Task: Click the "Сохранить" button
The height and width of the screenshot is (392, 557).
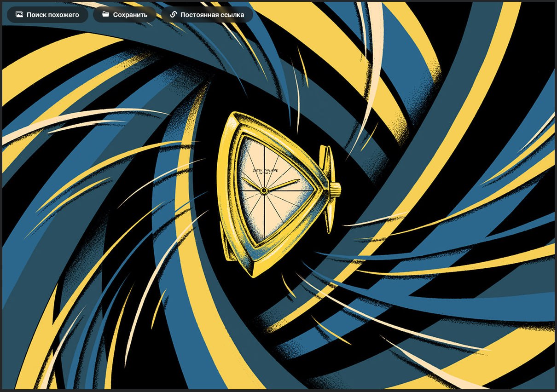Action: (125, 15)
